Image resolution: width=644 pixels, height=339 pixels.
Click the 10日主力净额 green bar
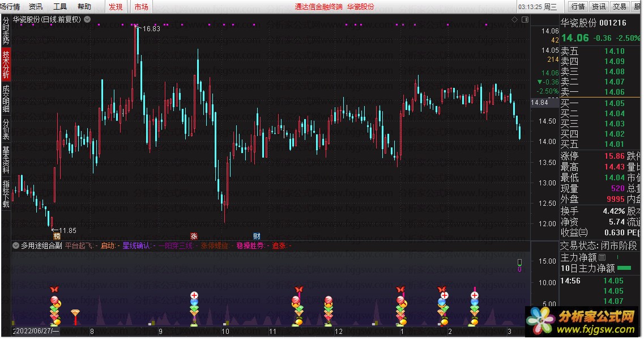tap(624, 268)
